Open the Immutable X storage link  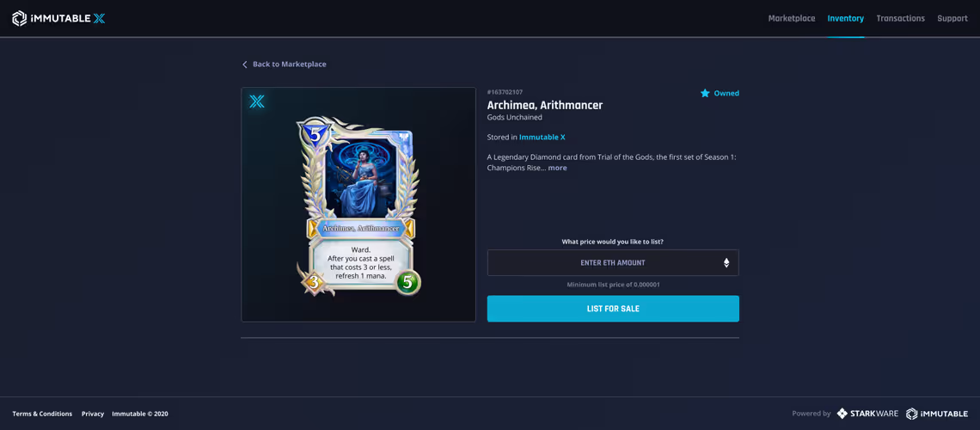tap(542, 137)
